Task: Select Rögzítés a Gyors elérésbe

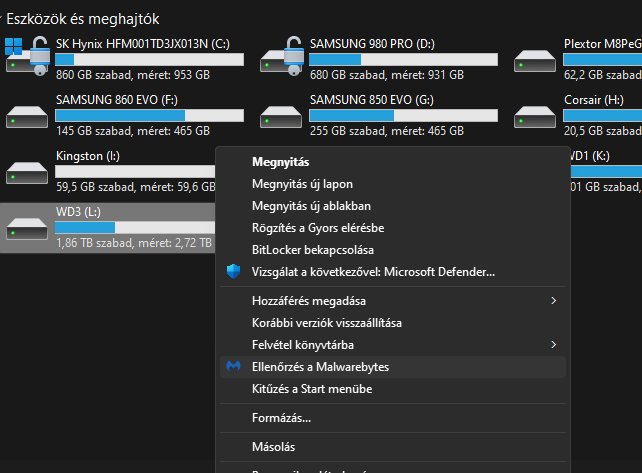Action: [393, 228]
